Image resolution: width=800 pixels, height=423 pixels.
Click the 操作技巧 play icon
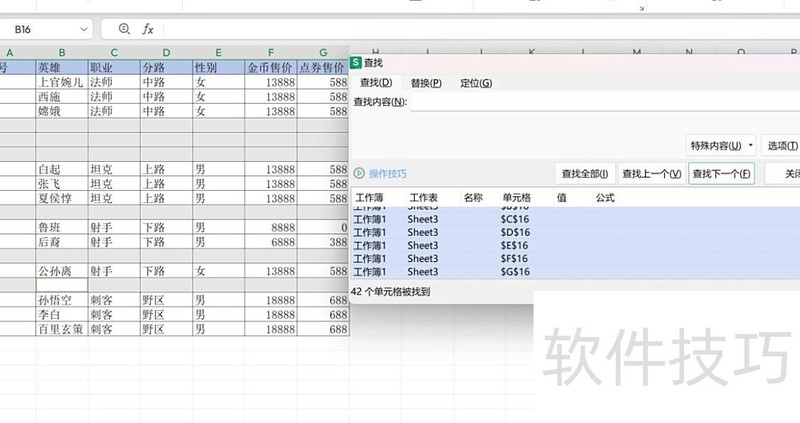coord(359,173)
